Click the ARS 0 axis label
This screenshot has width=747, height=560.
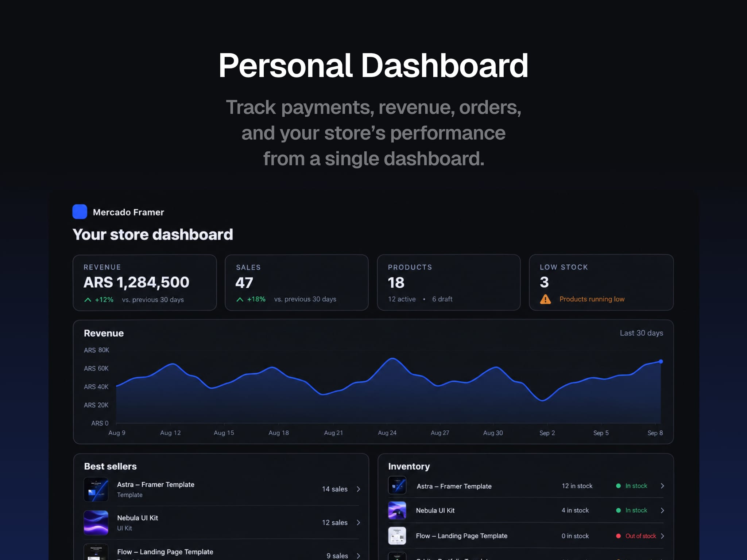coord(100,423)
